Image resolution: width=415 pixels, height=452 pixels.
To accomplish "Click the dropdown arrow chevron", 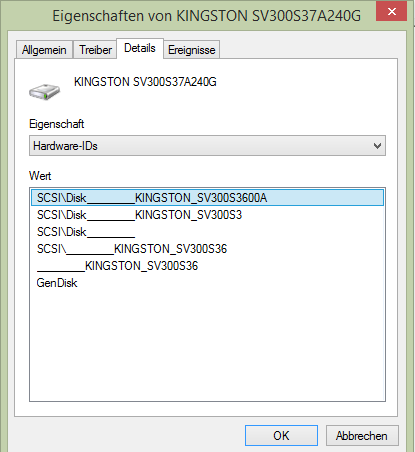I will coord(377,146).
